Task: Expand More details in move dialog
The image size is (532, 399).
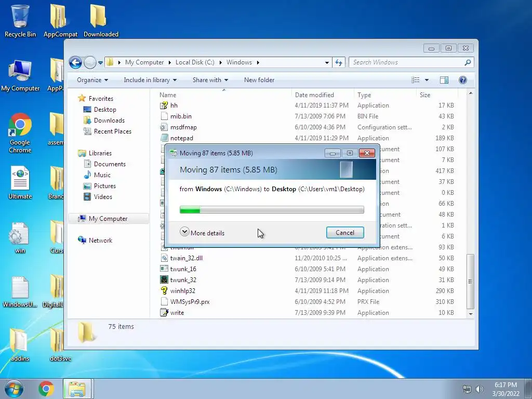Action: [202, 232]
